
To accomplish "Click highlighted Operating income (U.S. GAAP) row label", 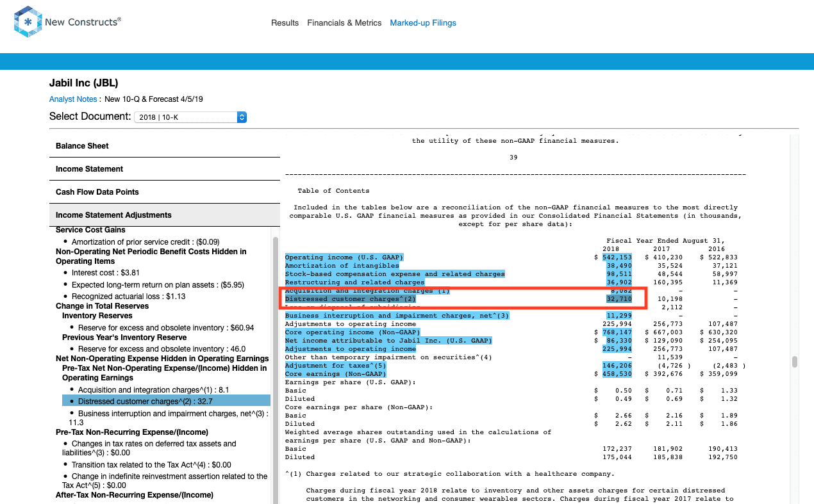I will click(344, 257).
